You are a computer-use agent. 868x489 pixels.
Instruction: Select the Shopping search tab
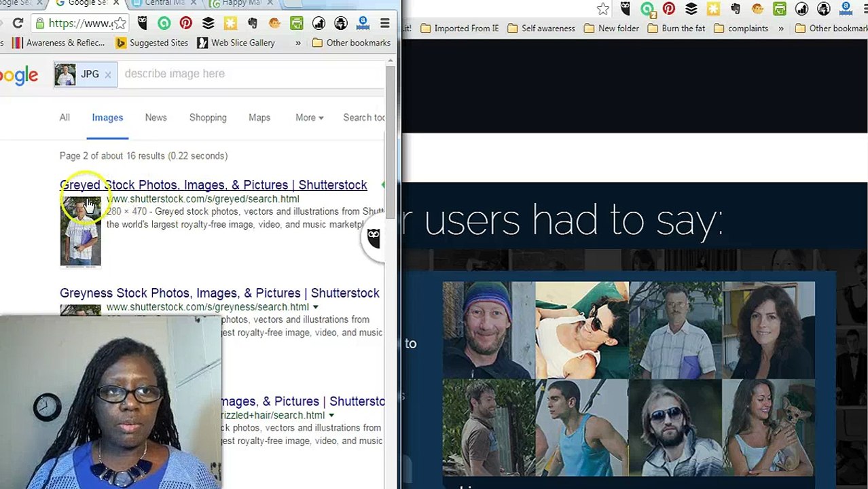pyautogui.click(x=208, y=117)
